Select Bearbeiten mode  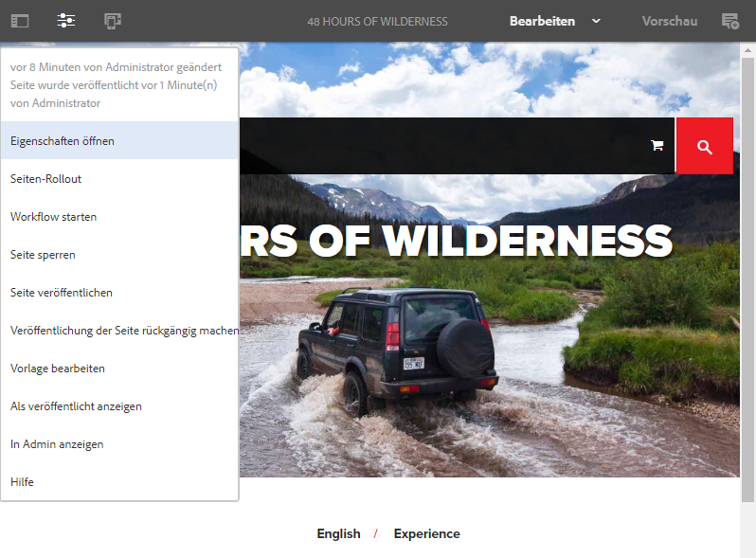[542, 21]
